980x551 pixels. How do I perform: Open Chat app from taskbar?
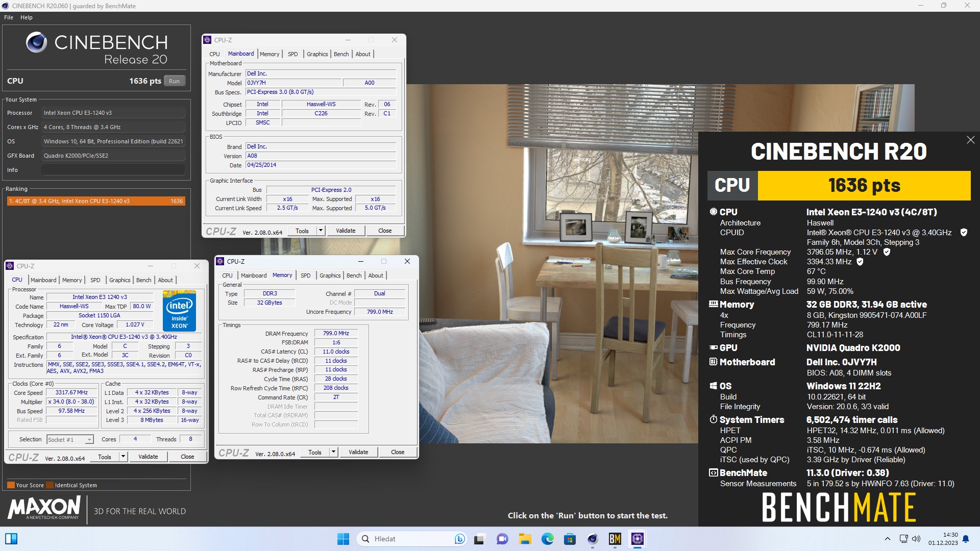(x=502, y=539)
